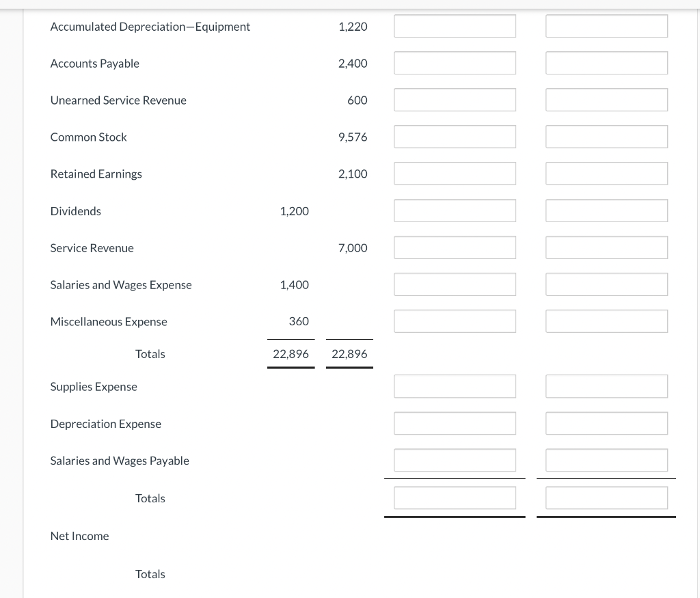Click the Net Income label

pos(79,536)
